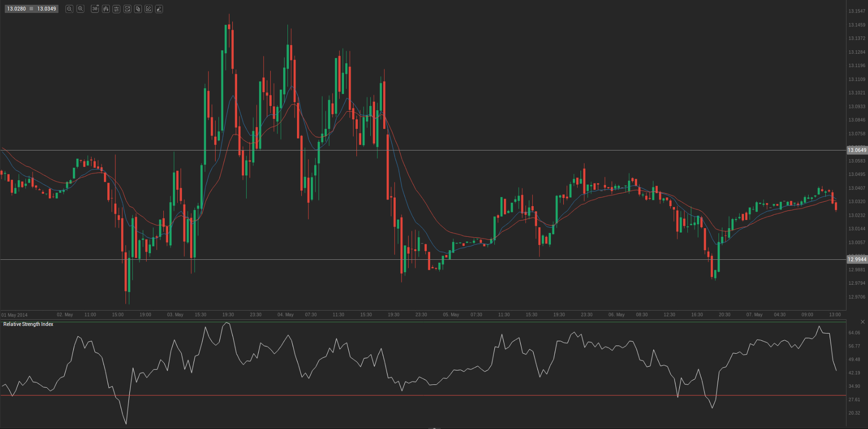Select the eraser tool icon

(x=159, y=9)
